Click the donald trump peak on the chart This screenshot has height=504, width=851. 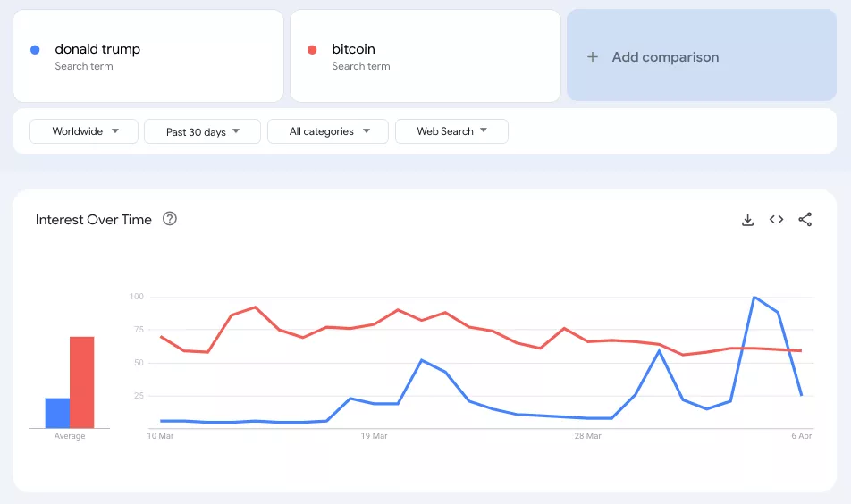point(755,298)
